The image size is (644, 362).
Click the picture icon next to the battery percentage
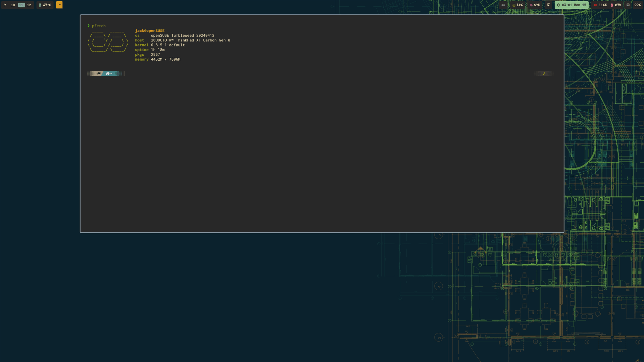(x=628, y=5)
